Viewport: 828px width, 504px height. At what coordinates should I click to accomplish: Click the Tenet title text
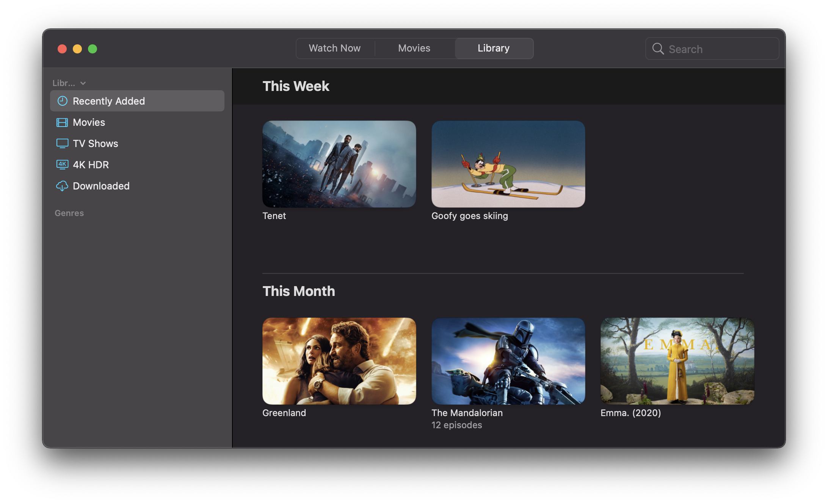[274, 216]
